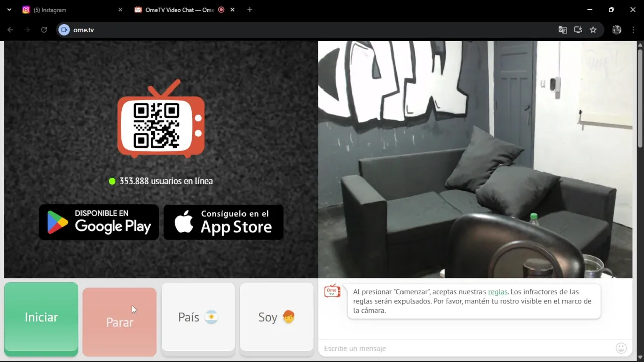Image resolution: width=644 pixels, height=362 pixels.
Task: Click the 353.888 usuarios en línea text
Action: pyautogui.click(x=166, y=181)
